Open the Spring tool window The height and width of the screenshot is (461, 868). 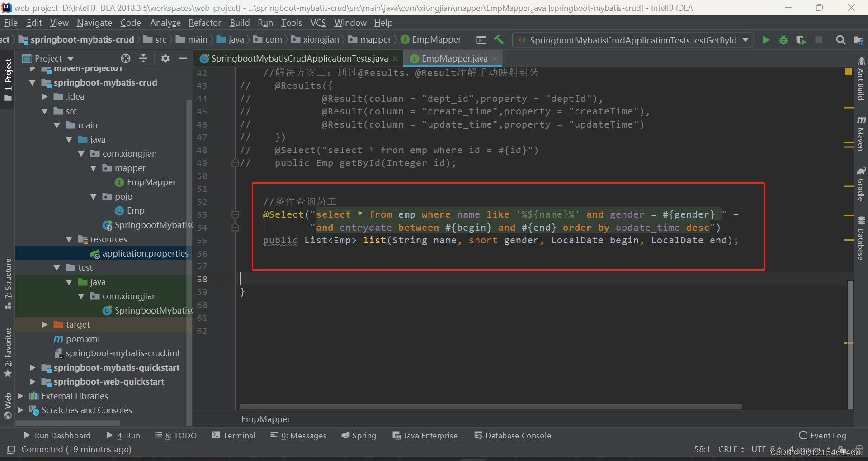(x=359, y=435)
